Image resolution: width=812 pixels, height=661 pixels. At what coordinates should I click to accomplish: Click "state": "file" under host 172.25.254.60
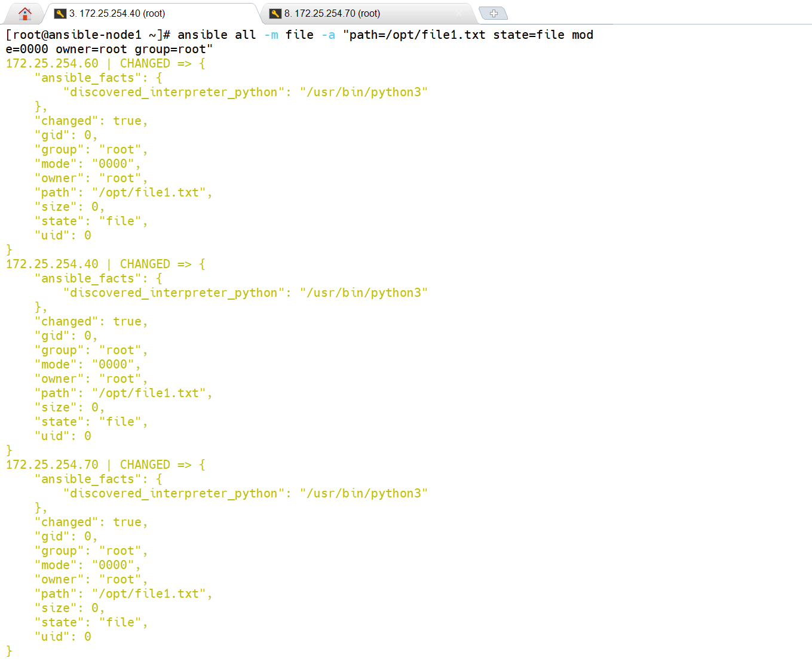coord(91,221)
